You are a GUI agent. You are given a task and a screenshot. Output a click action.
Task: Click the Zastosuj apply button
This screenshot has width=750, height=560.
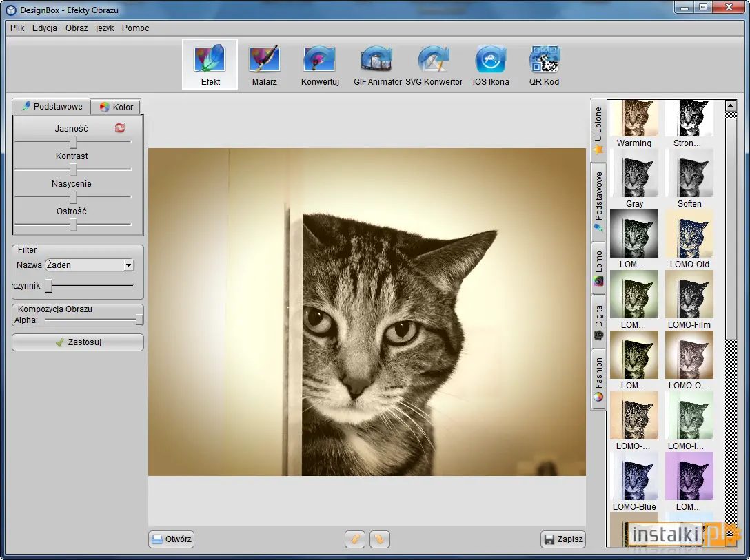click(x=78, y=342)
